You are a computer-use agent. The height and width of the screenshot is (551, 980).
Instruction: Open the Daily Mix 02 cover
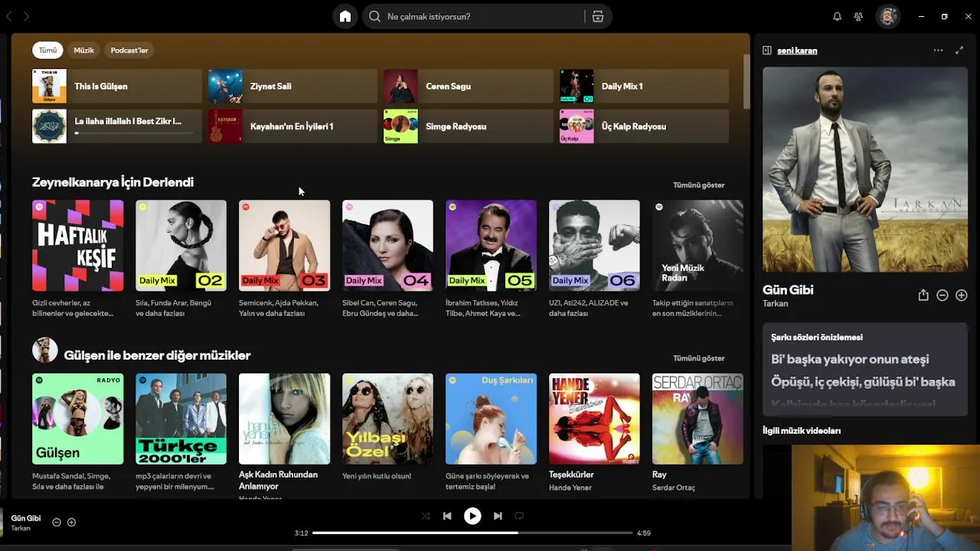181,246
